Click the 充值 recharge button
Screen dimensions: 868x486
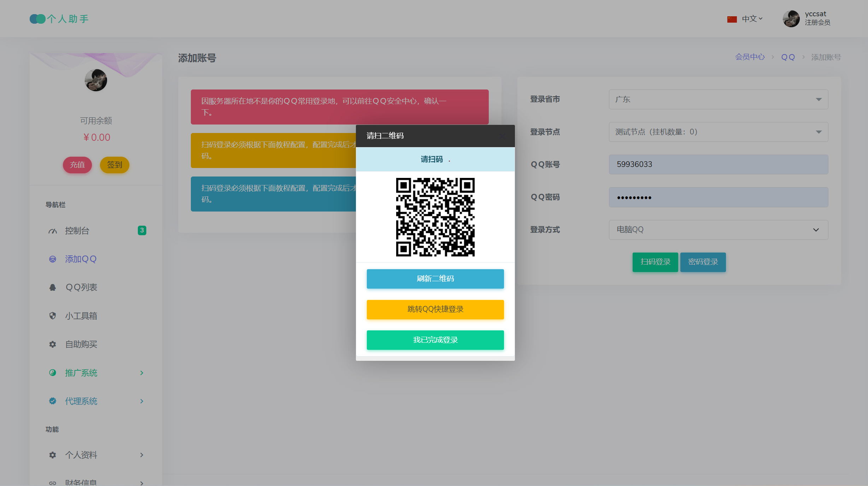[77, 165]
